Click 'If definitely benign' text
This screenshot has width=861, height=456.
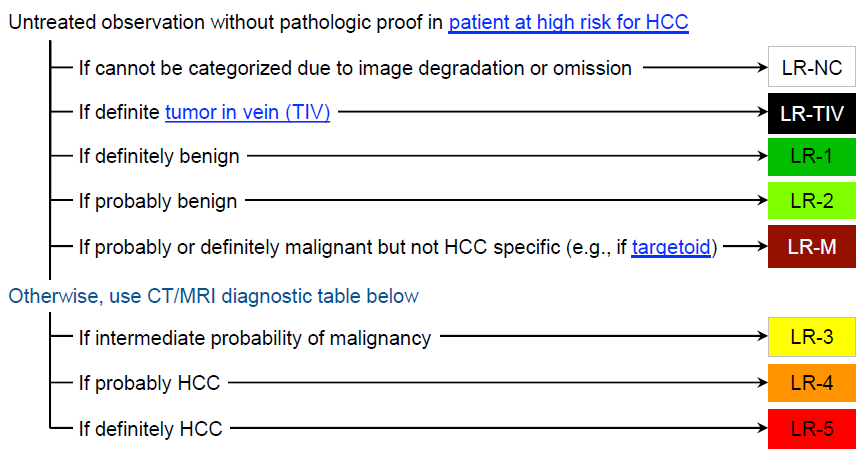click(159, 156)
